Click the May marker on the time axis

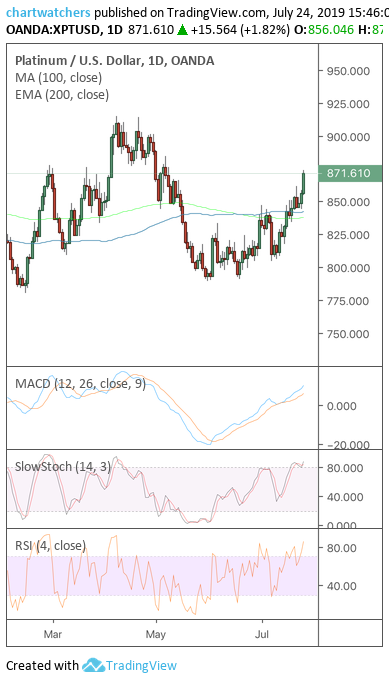click(x=156, y=634)
